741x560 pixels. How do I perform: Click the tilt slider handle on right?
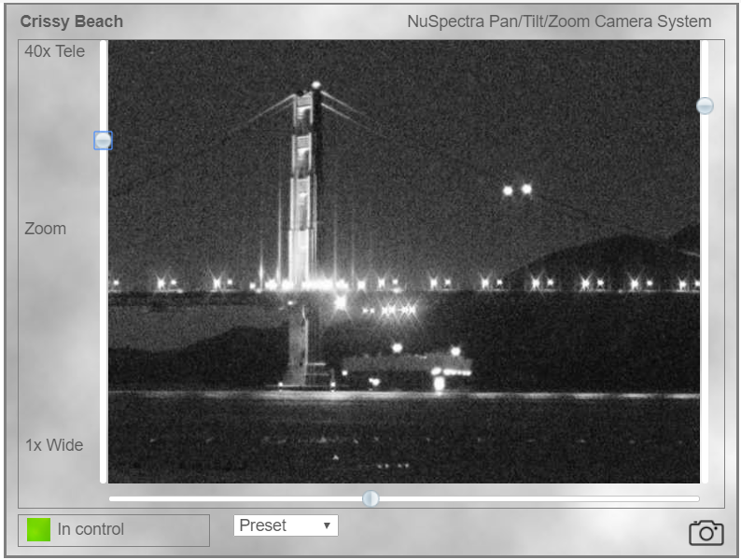(x=705, y=105)
